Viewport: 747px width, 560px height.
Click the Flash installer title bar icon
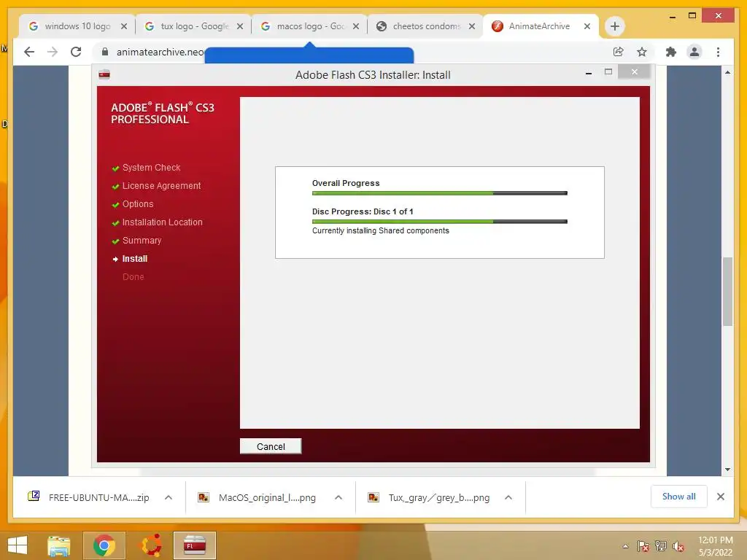[x=104, y=74]
